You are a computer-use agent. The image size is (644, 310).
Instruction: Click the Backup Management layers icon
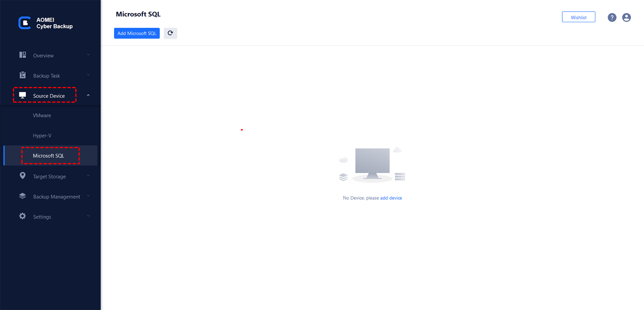[23, 196]
